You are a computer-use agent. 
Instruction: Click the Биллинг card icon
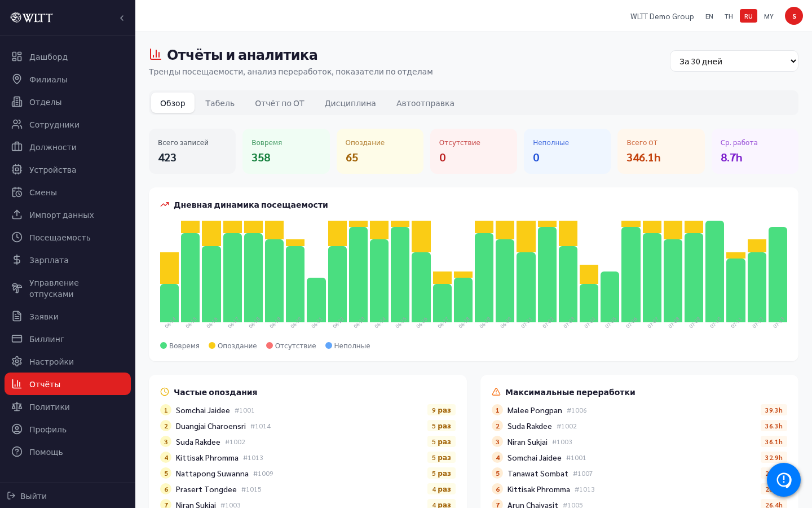click(17, 339)
